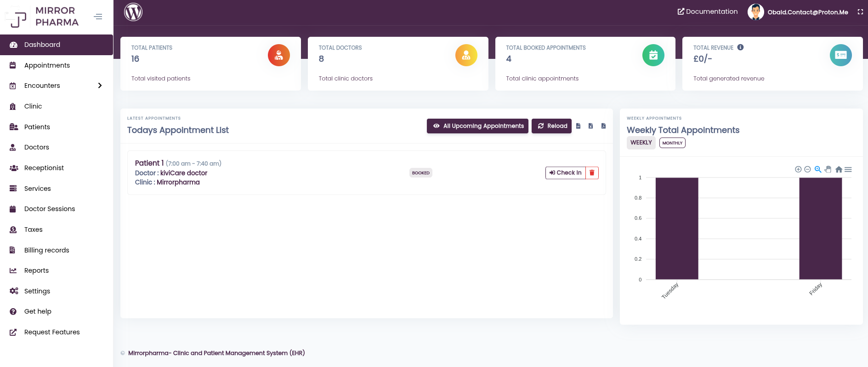Open the Documentation link
The width and height of the screenshot is (868, 367).
pos(708,11)
